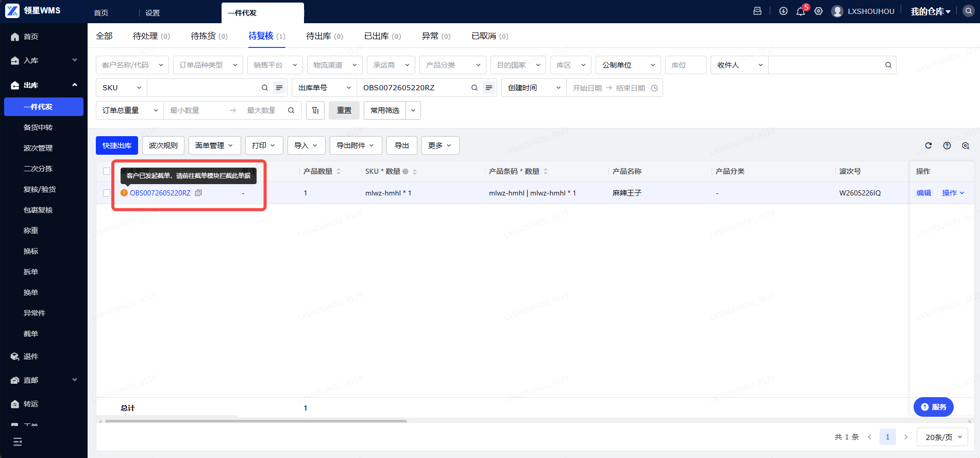Click search icon in 订单总重量 range
Image resolution: width=980 pixels, height=458 pixels.
[x=291, y=110]
